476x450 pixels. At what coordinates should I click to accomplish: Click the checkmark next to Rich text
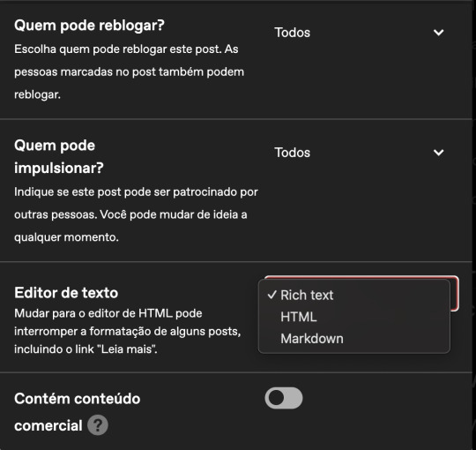(x=272, y=295)
